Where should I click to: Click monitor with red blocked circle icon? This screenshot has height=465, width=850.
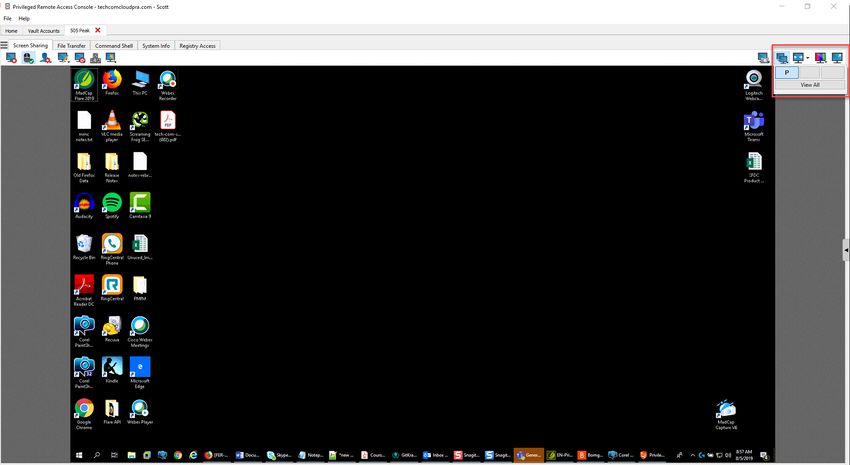click(x=80, y=57)
